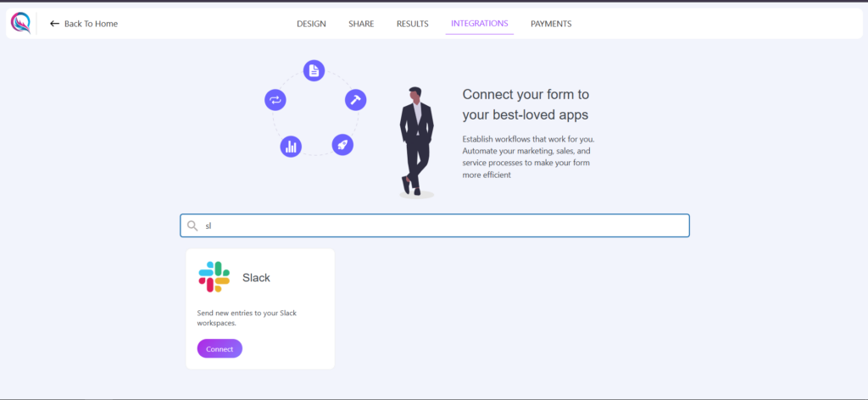Click the document icon in the circle graphic
This screenshot has height=400, width=868.
tap(314, 71)
